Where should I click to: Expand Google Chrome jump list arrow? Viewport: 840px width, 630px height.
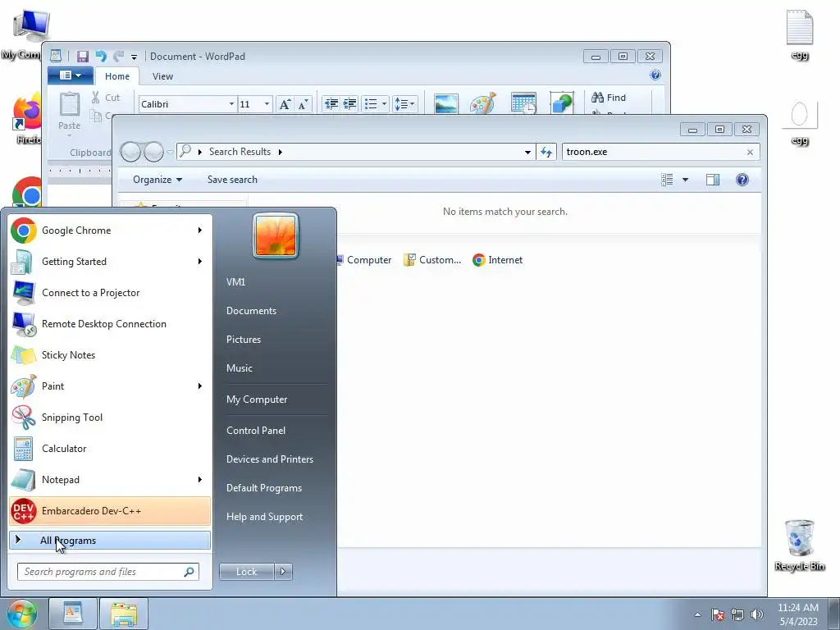point(200,231)
